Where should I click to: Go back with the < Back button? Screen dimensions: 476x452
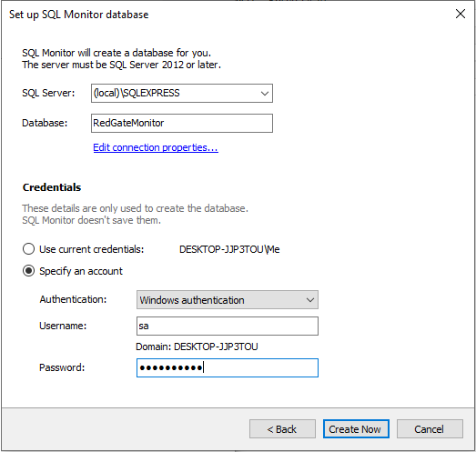point(282,429)
